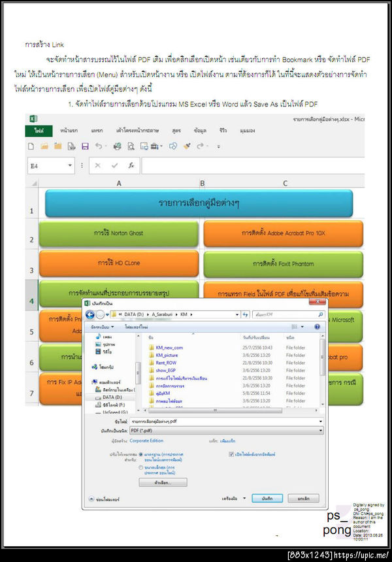The image size is (392, 562).
Task: Click the Redo arrow icon
Action: 201,146
